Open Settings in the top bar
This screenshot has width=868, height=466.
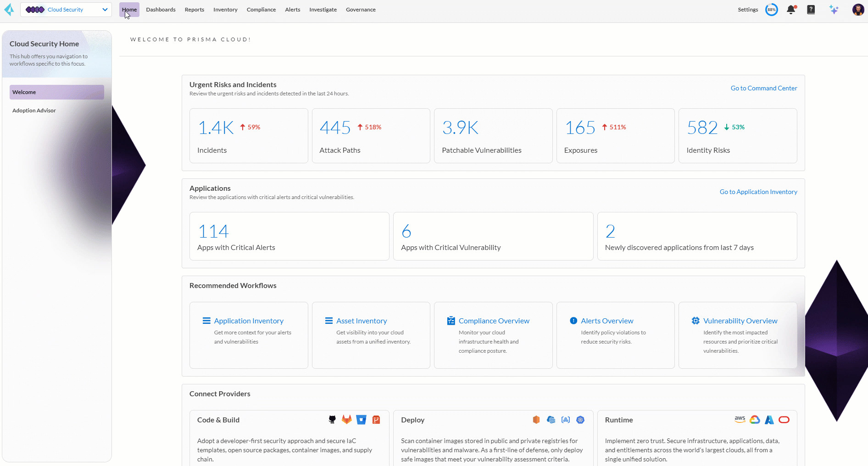pos(748,10)
